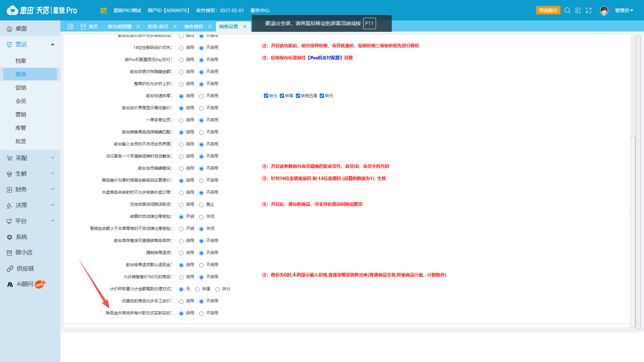Click the 增值服务 orange button

548,10
